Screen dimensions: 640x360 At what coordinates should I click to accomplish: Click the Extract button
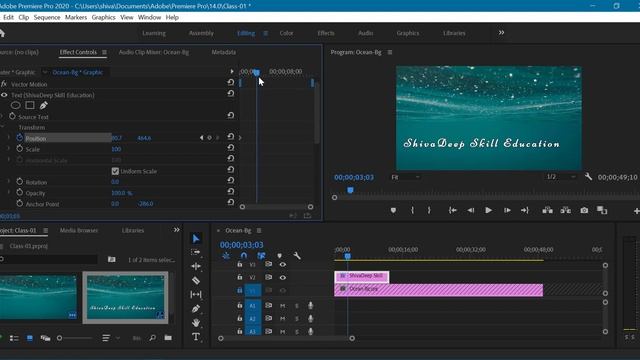pos(566,210)
